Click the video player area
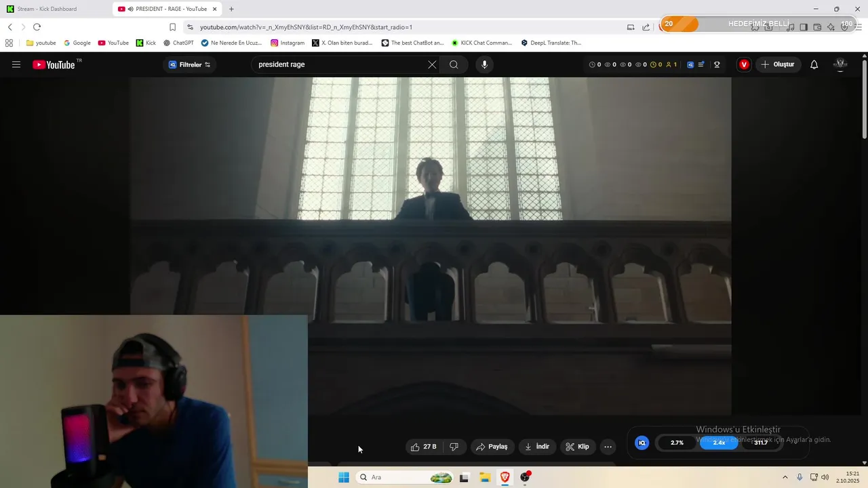868x488 pixels. [x=431, y=245]
